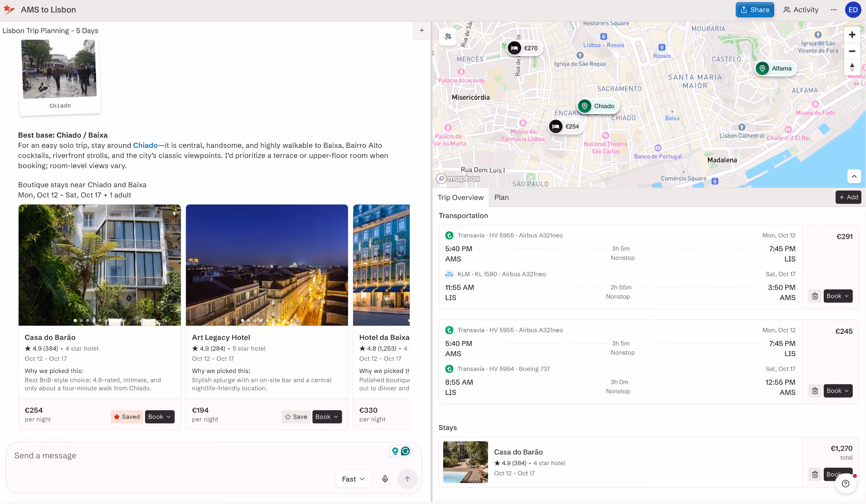Screen dimensions: 866x504
Task: Click the green lightbulb icon in message box
Action: (395, 451)
